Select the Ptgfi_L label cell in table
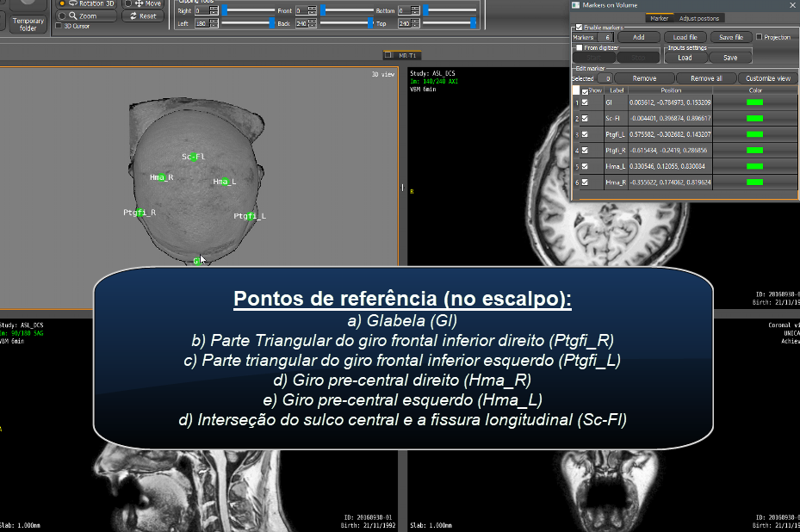This screenshot has height=532, width=800. (616, 134)
